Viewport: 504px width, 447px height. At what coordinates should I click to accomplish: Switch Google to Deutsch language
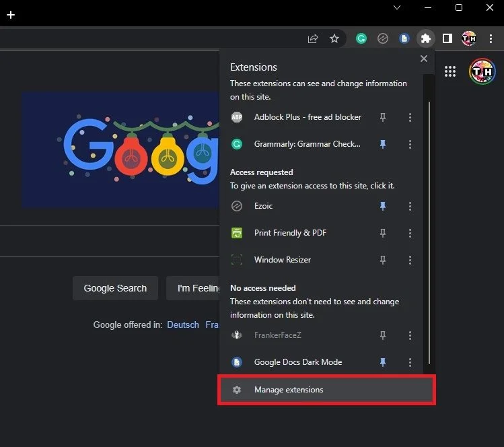click(183, 324)
